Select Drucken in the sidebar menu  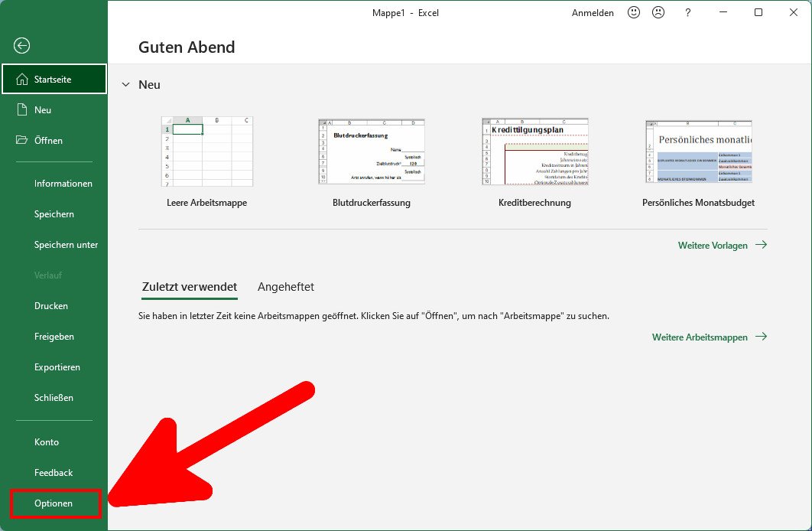pyautogui.click(x=50, y=305)
